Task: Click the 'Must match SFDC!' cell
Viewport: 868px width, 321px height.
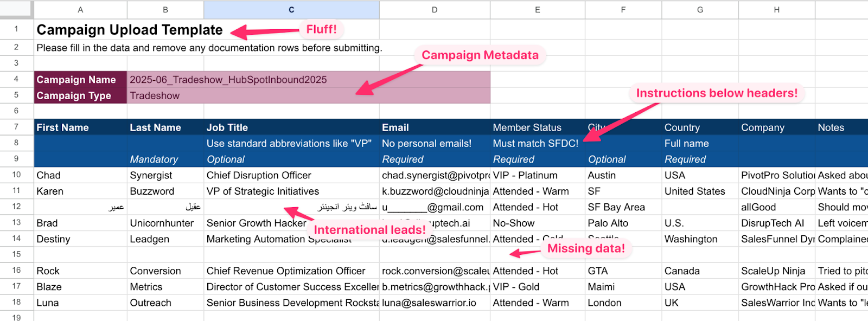Action: [x=535, y=144]
